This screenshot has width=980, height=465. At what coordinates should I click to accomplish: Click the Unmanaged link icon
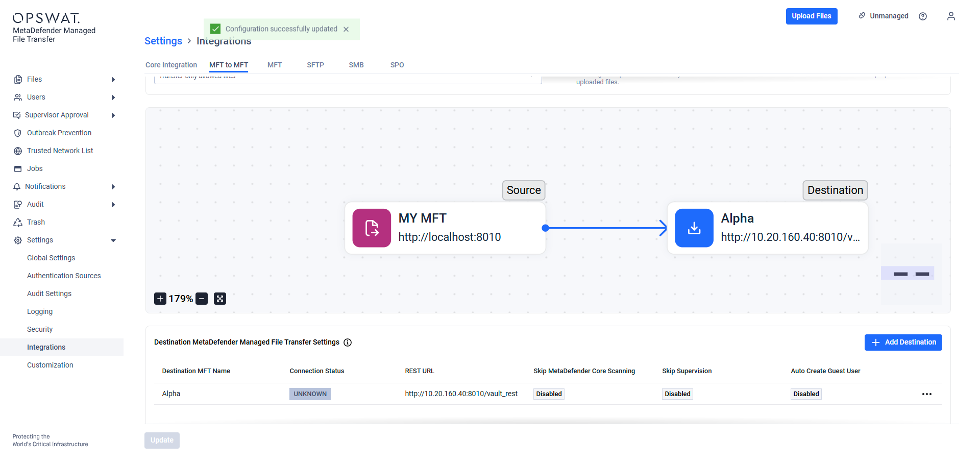(862, 16)
